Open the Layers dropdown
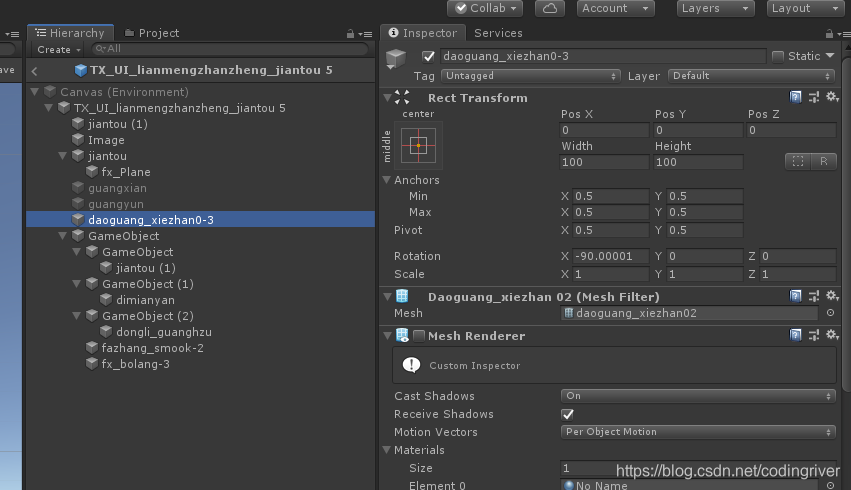This screenshot has height=490, width=851. point(715,8)
